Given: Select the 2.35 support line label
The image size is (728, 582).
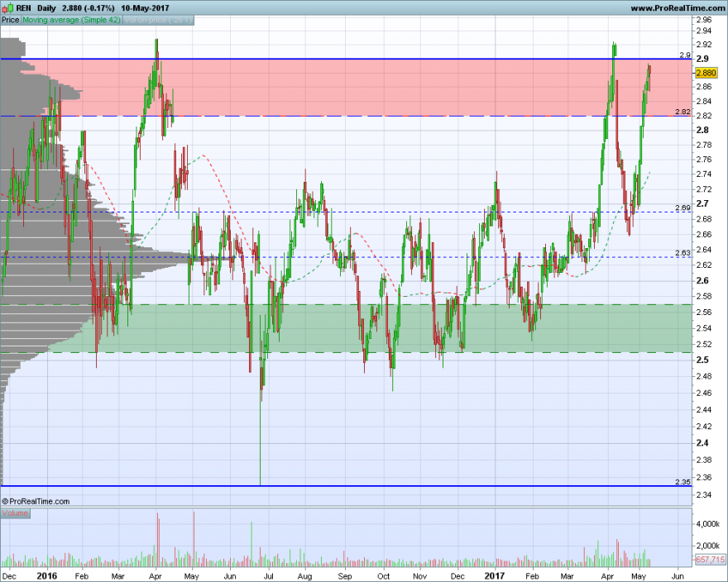Looking at the screenshot, I should point(682,482).
